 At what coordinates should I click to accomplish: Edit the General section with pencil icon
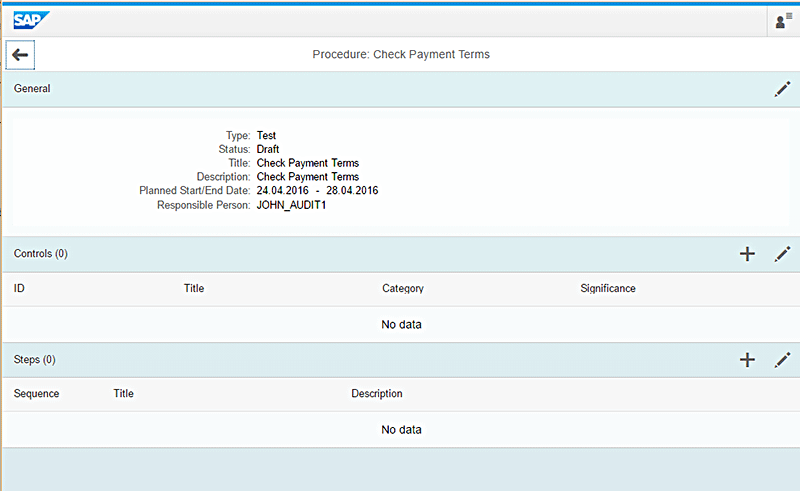pos(782,89)
